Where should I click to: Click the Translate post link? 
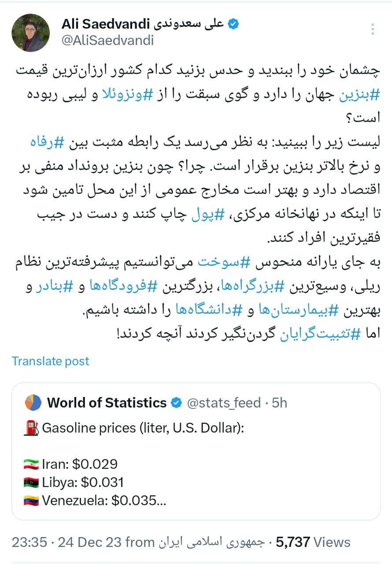pos(50,361)
